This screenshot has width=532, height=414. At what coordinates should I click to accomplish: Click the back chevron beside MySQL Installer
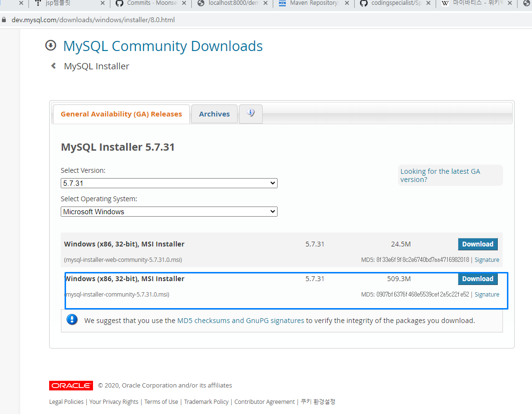(53, 66)
